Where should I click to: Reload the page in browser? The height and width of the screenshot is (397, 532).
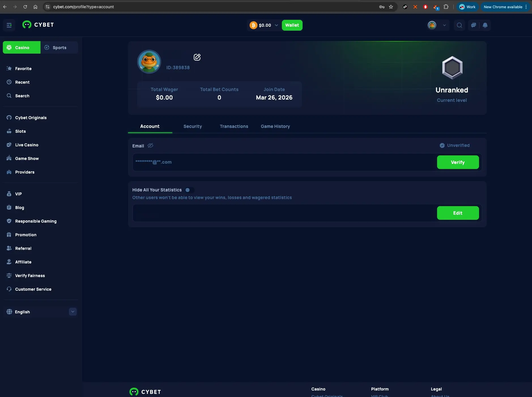pos(25,7)
